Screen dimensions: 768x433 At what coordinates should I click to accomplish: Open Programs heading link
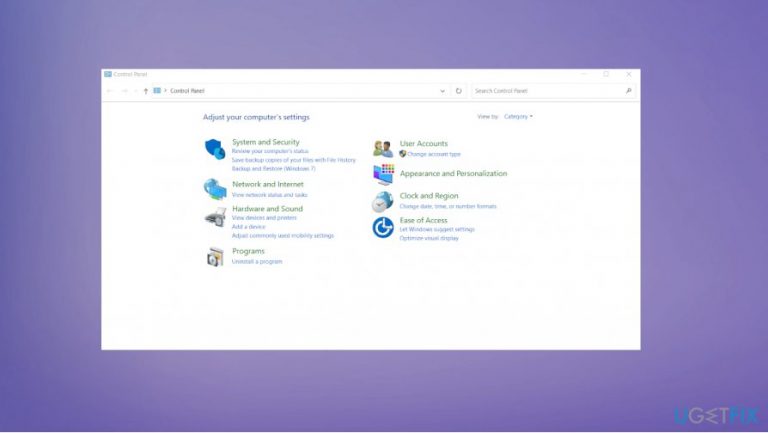[x=248, y=251]
